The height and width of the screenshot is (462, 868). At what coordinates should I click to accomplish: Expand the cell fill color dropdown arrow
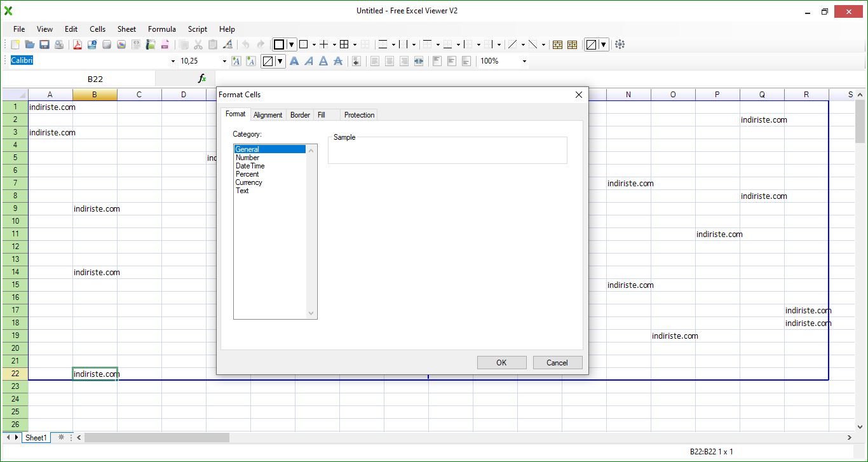pos(603,44)
